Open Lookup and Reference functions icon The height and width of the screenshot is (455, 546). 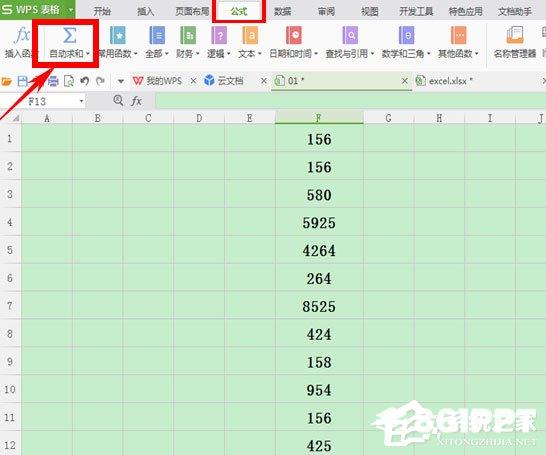[x=350, y=35]
